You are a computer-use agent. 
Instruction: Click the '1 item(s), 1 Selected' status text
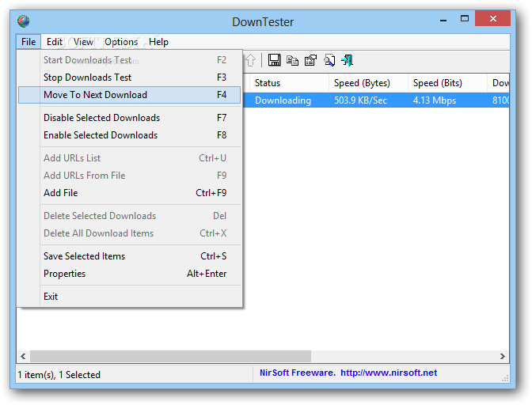tap(59, 375)
